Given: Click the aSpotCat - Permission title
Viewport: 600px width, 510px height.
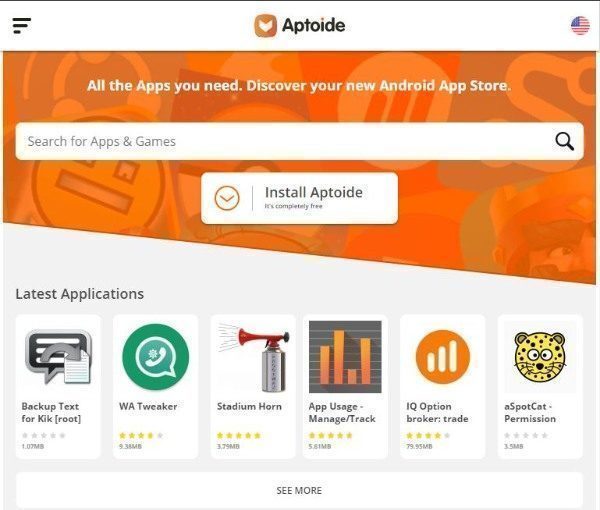Looking at the screenshot, I should [530, 412].
